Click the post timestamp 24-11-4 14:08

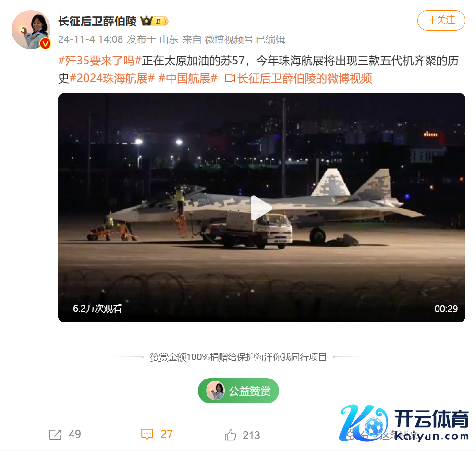[90, 39]
